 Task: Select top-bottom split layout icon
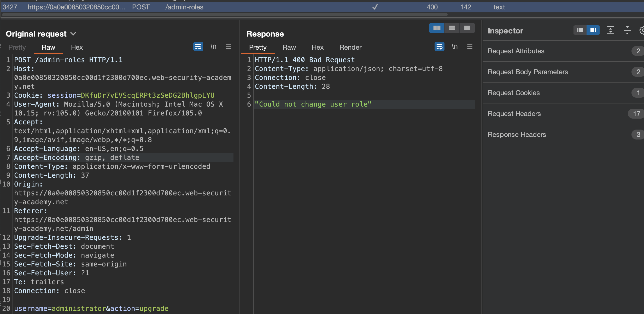point(452,28)
